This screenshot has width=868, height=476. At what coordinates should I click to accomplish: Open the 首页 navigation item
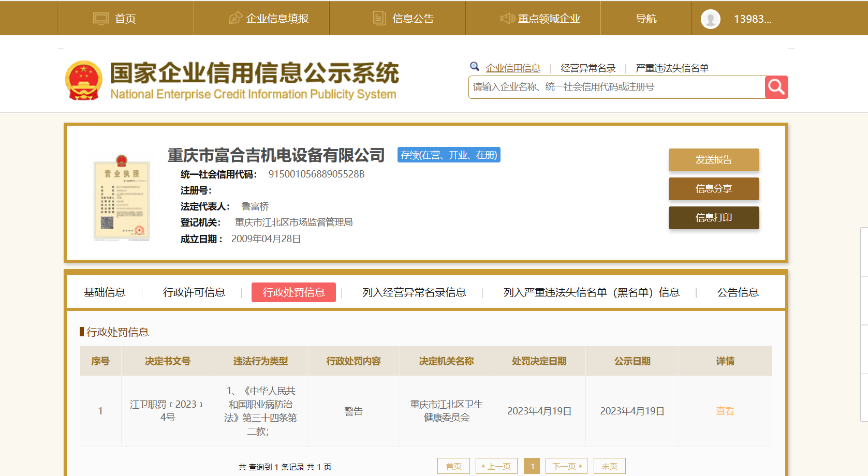pyautogui.click(x=125, y=19)
